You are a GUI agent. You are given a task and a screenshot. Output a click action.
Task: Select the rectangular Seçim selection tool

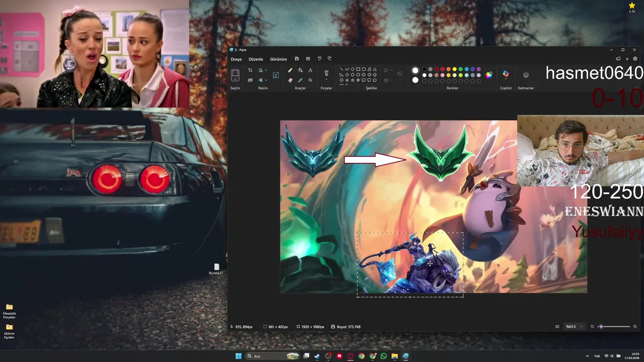coord(235,73)
